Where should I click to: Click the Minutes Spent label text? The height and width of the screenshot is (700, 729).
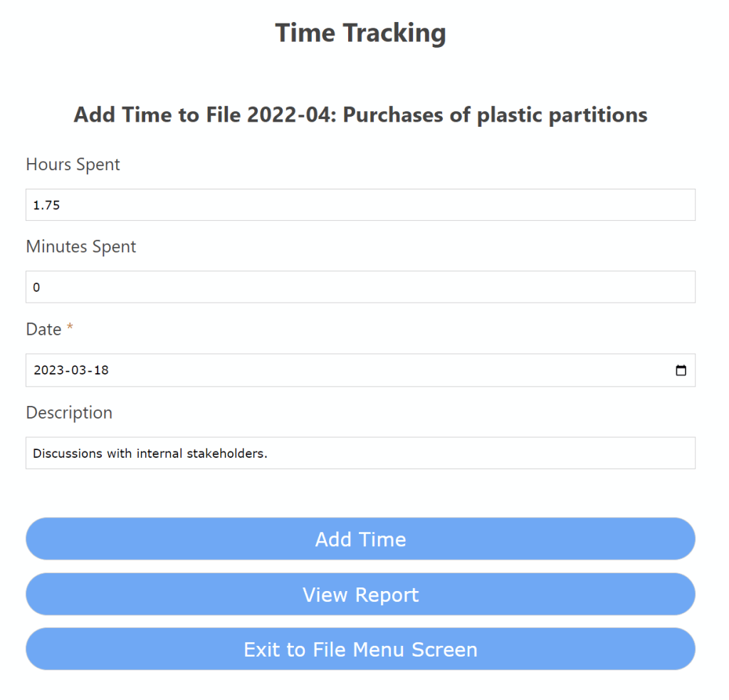click(x=80, y=247)
